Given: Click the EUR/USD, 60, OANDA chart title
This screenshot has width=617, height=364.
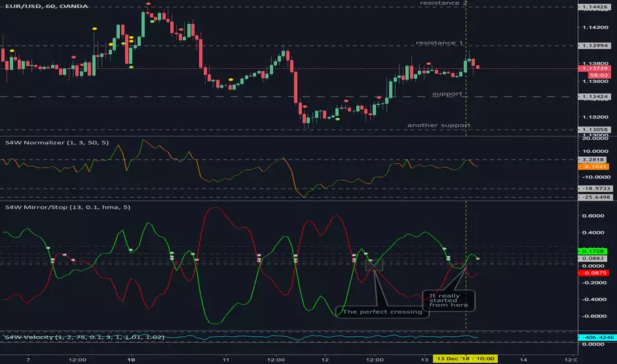Looking at the screenshot, I should point(46,6).
